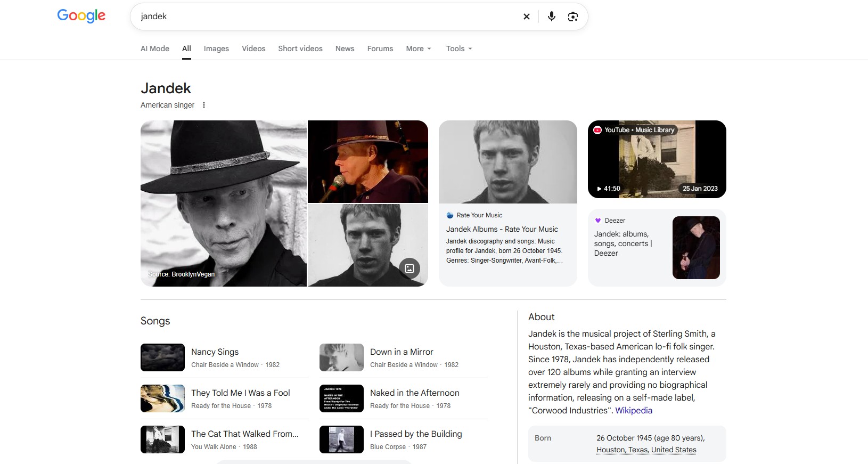Open search by image via the camera icon
The height and width of the screenshot is (464, 868).
pyautogui.click(x=573, y=17)
